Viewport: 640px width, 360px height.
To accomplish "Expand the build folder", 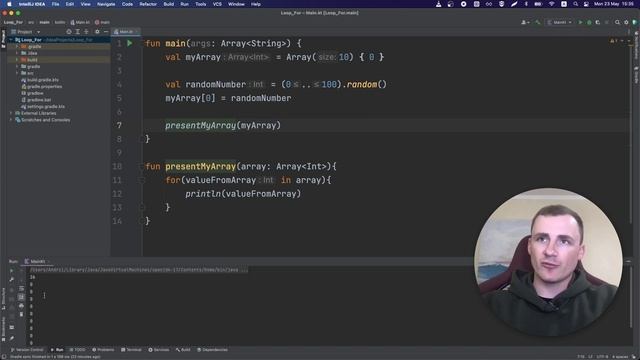I will 17,60.
